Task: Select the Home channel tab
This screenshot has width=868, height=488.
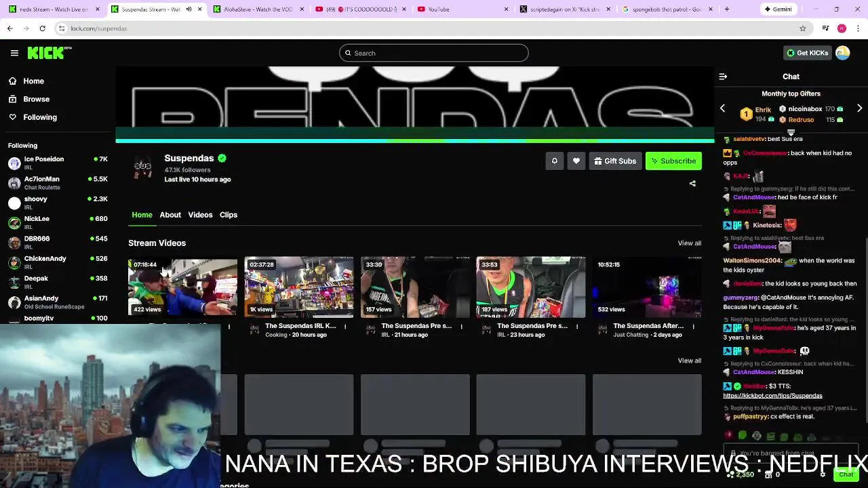Action: click(142, 215)
